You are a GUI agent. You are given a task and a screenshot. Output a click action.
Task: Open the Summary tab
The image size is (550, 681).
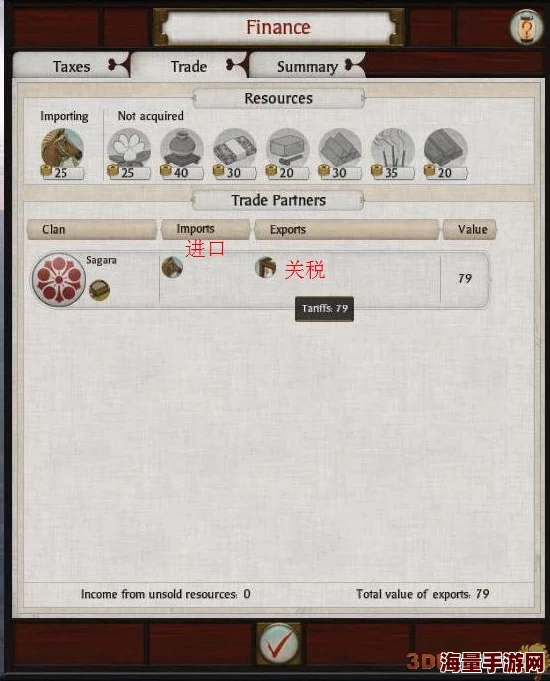(307, 66)
